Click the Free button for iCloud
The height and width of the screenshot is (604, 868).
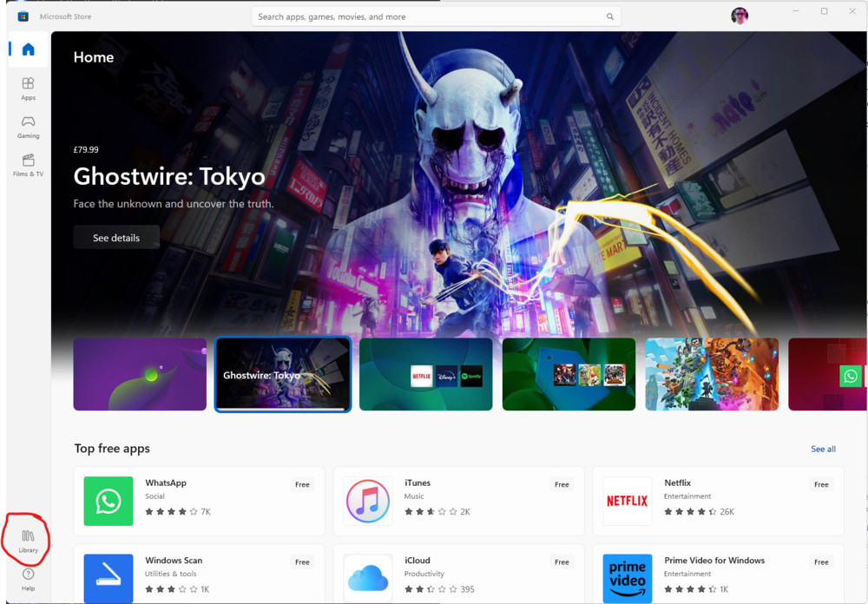562,562
